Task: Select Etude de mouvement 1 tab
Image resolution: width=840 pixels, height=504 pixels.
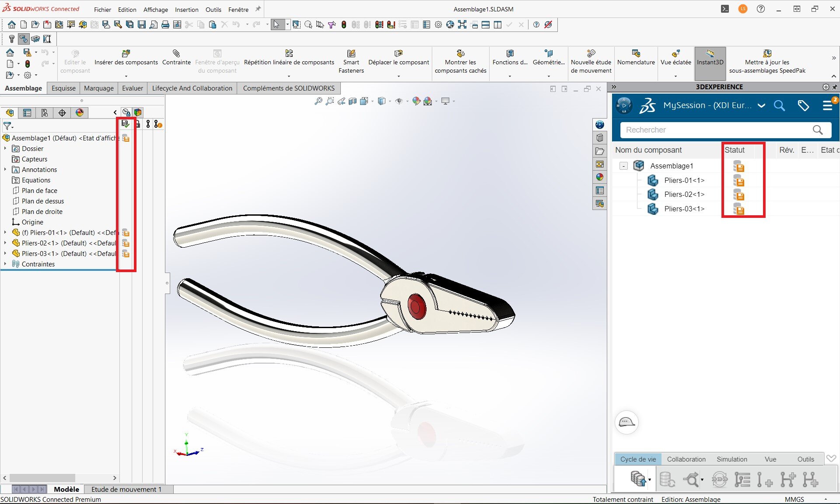Action: [x=126, y=489]
